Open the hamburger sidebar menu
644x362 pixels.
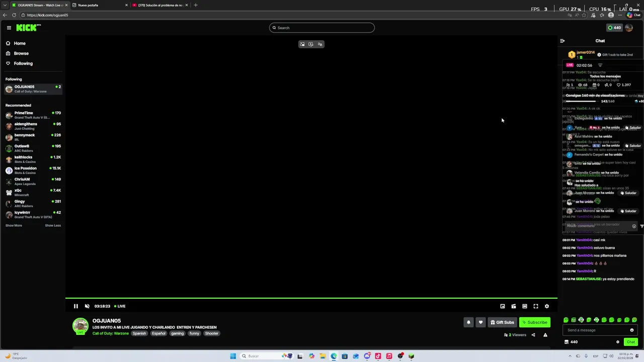[9, 28]
